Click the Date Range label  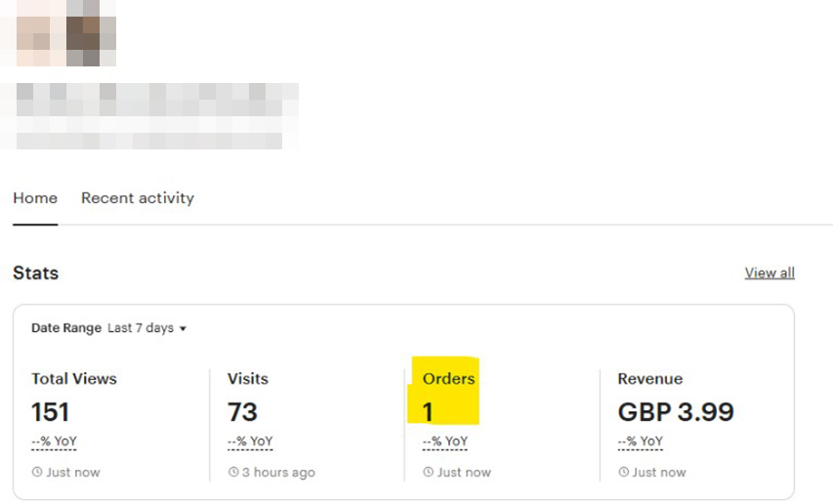[66, 328]
